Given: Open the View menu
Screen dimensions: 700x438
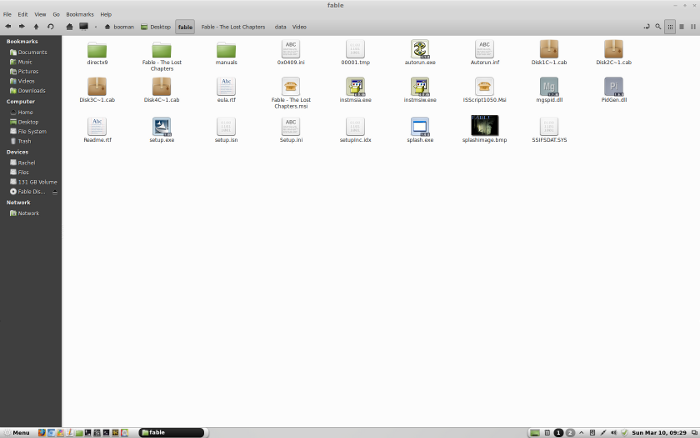Looking at the screenshot, I should (x=40, y=14).
